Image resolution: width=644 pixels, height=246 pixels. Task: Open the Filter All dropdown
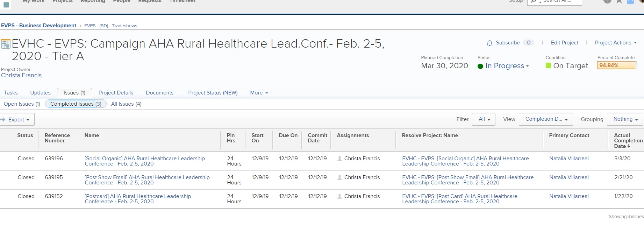click(484, 119)
